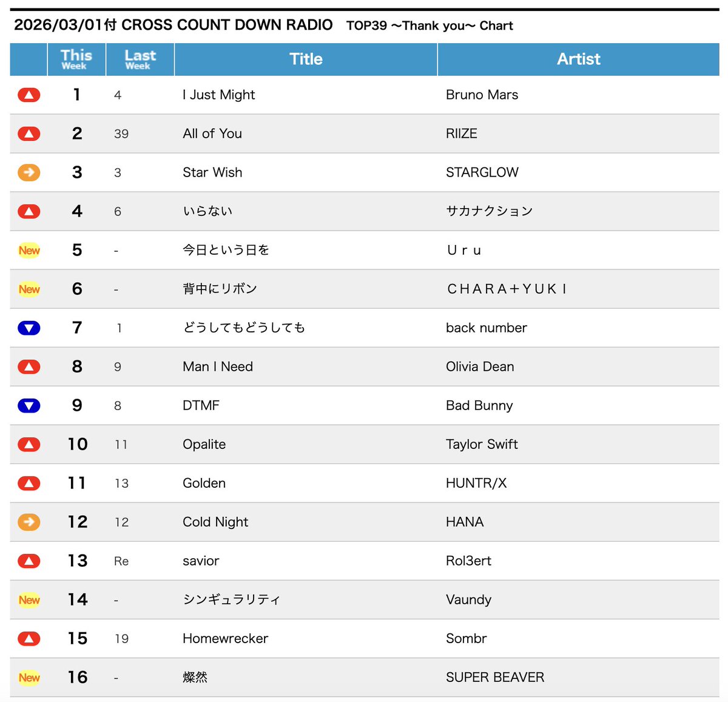Click the This Week column header
The width and height of the screenshot is (728, 702).
pyautogui.click(x=76, y=59)
